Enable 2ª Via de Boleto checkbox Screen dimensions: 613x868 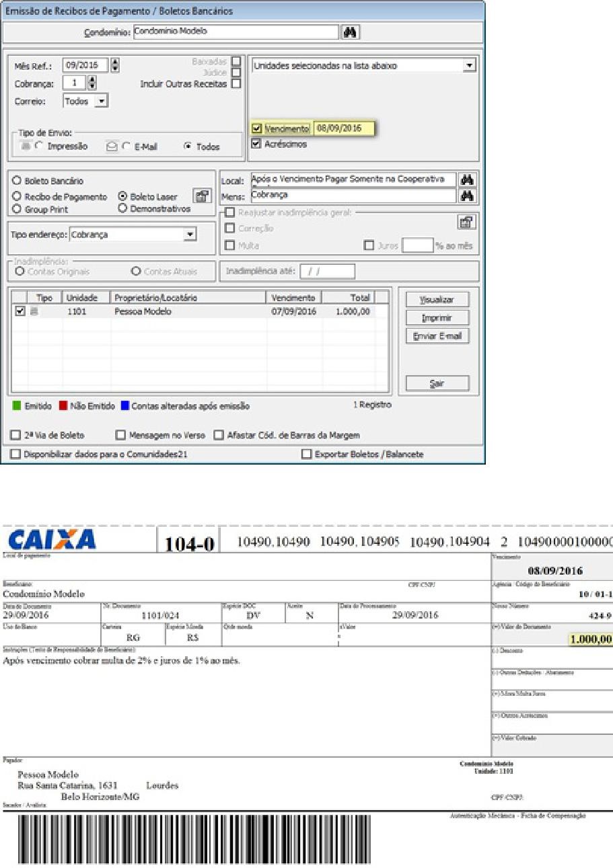tap(15, 435)
